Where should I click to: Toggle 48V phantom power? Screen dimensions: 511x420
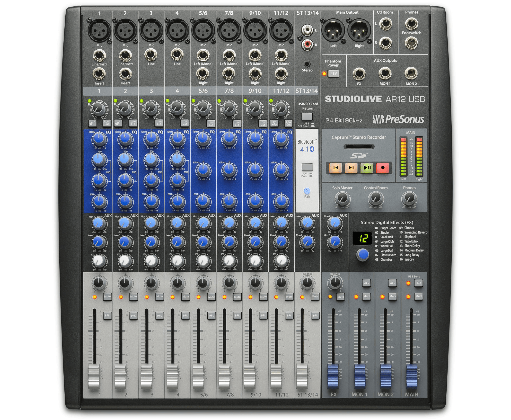pos(333,73)
